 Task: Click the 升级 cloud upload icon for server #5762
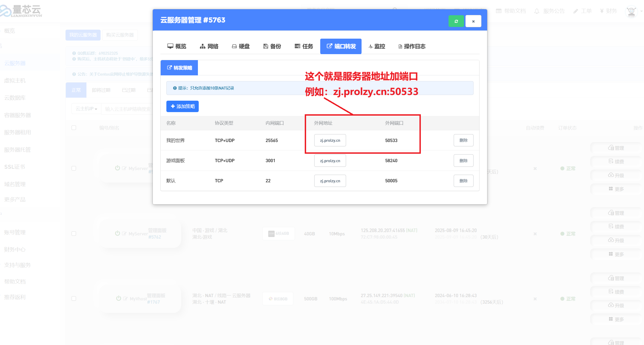point(611,240)
